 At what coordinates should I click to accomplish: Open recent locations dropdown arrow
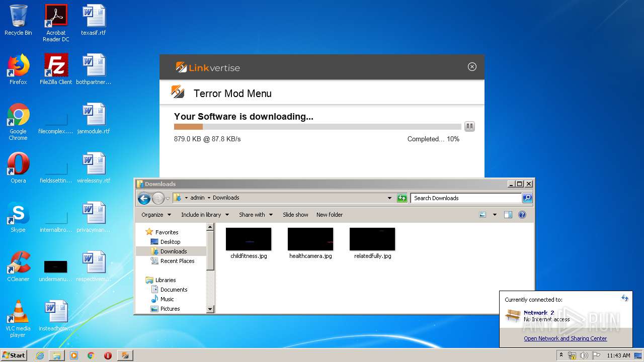(x=168, y=199)
